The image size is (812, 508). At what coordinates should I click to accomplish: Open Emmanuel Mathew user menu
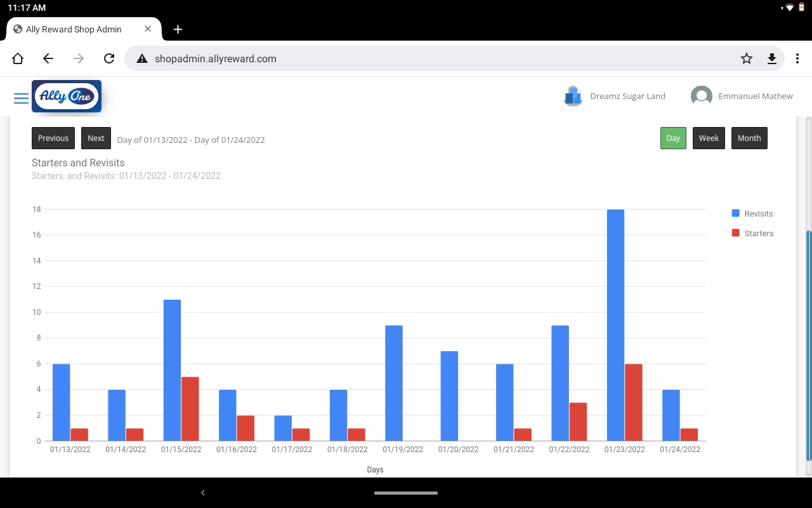(x=742, y=96)
